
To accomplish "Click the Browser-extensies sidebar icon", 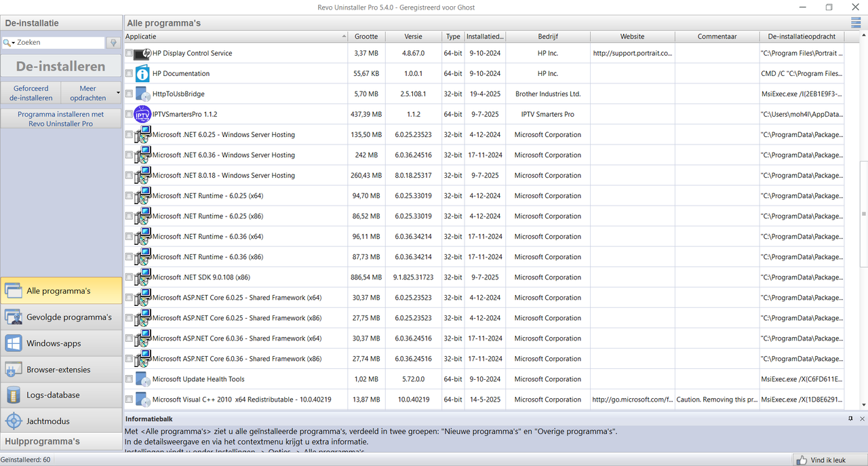I will coord(14,370).
